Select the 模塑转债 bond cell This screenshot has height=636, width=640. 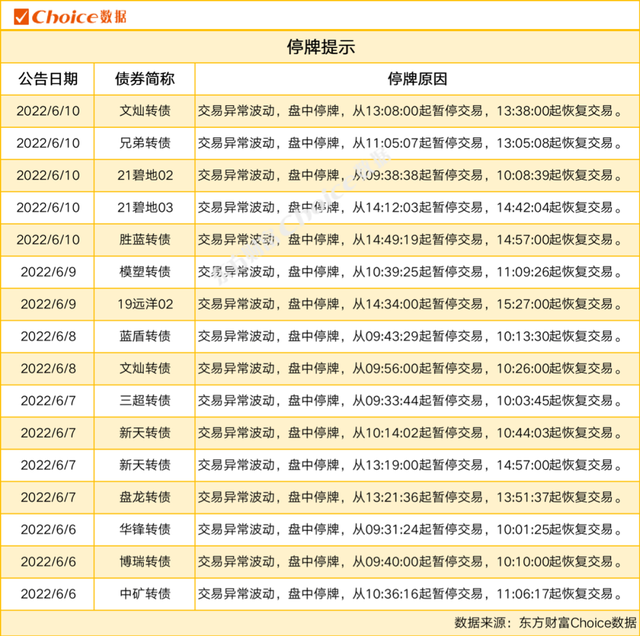pyautogui.click(x=145, y=271)
